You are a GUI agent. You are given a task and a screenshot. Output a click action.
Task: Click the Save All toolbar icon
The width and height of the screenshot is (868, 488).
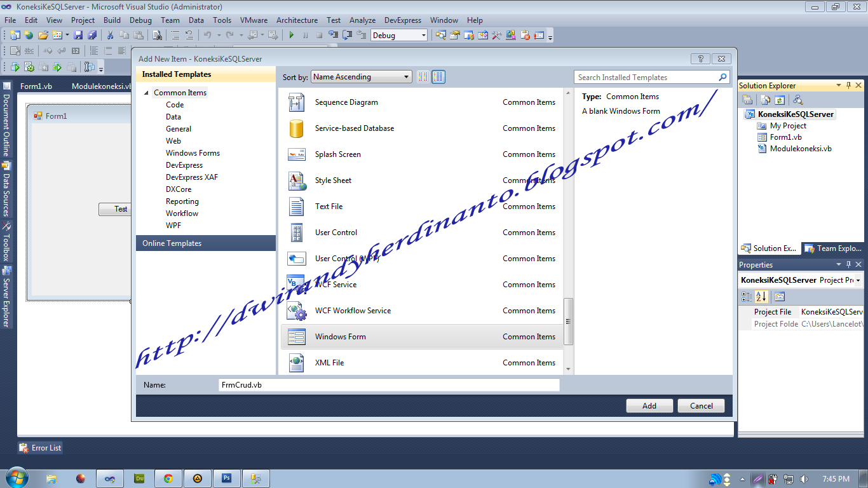93,35
